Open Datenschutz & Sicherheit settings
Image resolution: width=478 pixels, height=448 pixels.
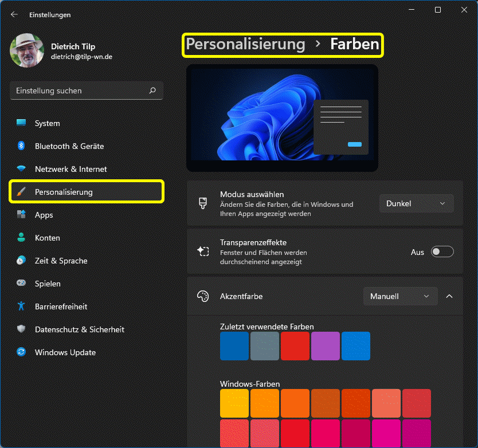(79, 329)
